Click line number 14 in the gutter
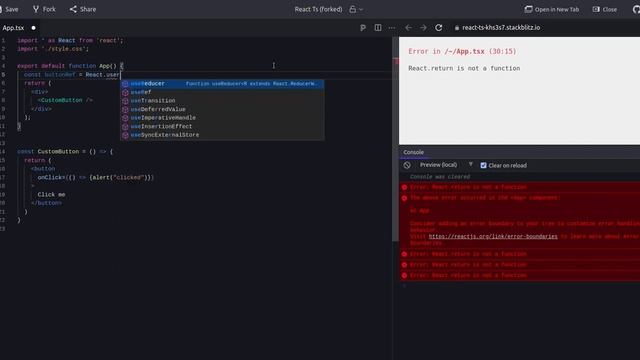This screenshot has width=640, height=360. point(3,152)
